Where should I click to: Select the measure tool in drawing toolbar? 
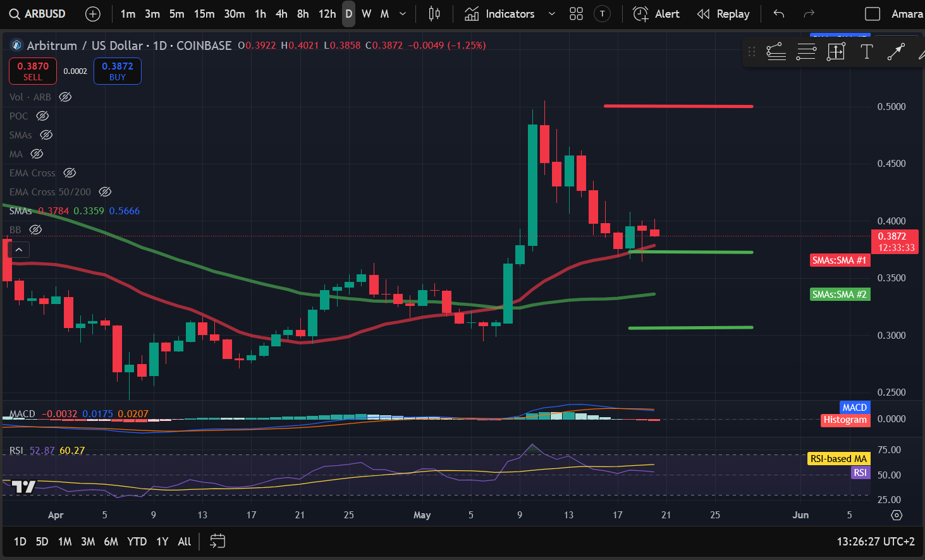tap(836, 52)
